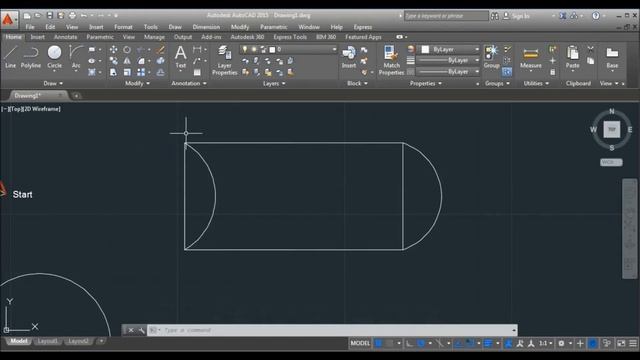Expand the Modify panel

click(137, 83)
